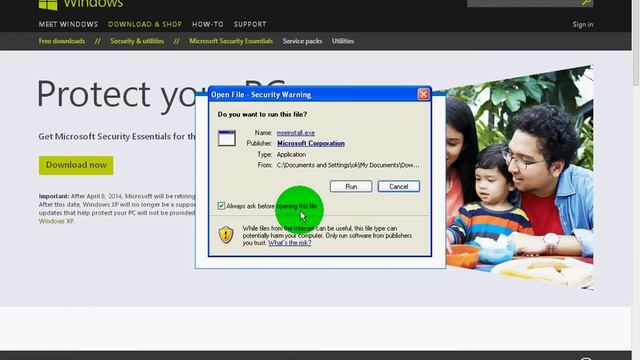640x360 pixels.
Task: Open the Service packs tab
Action: [x=302, y=41]
